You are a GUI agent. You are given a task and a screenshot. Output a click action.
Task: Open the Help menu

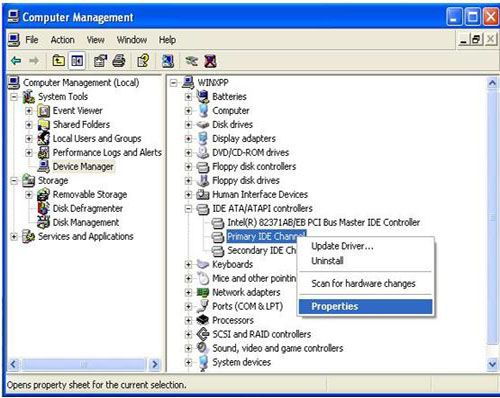coord(167,40)
